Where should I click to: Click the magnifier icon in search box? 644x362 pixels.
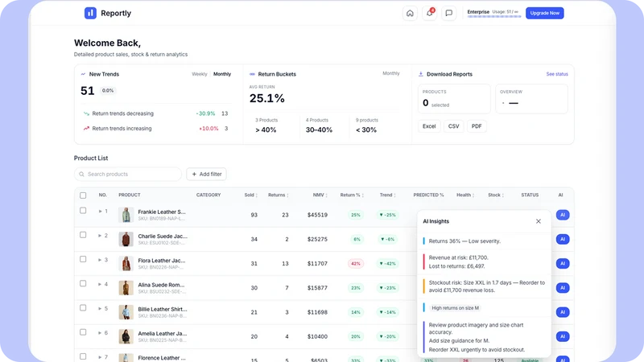click(x=82, y=174)
